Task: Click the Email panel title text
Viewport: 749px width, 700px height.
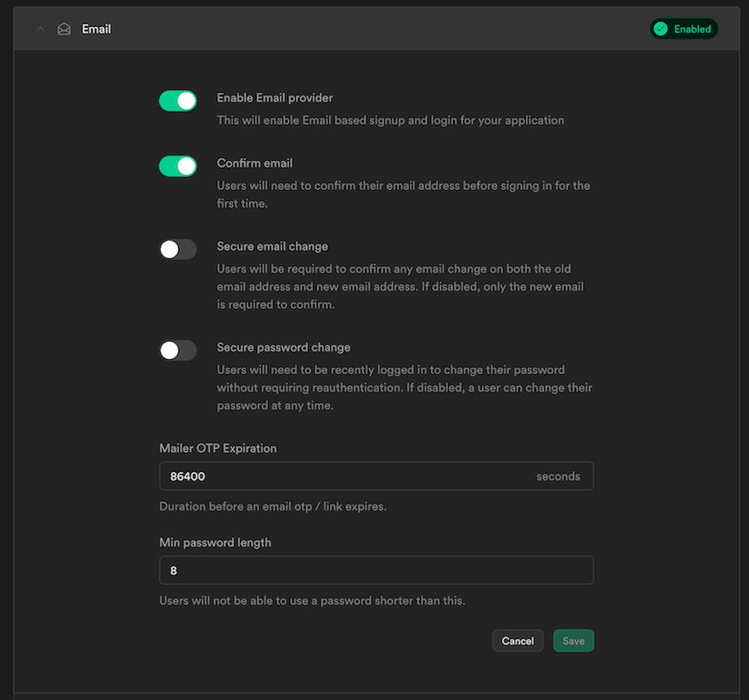Action: (x=97, y=28)
